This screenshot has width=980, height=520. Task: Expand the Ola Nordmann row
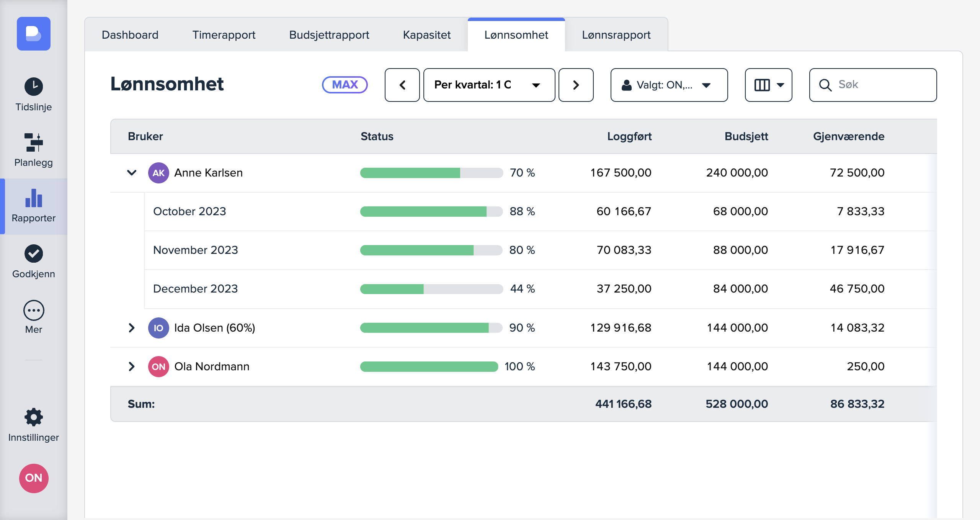pos(132,366)
